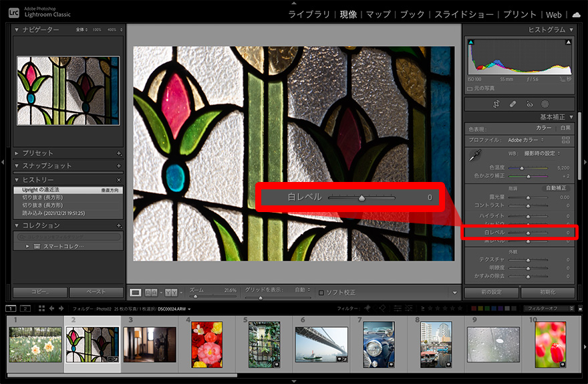This screenshot has height=384, width=588.
Task: Click the 初期化 reset button
Action: pyautogui.click(x=547, y=292)
